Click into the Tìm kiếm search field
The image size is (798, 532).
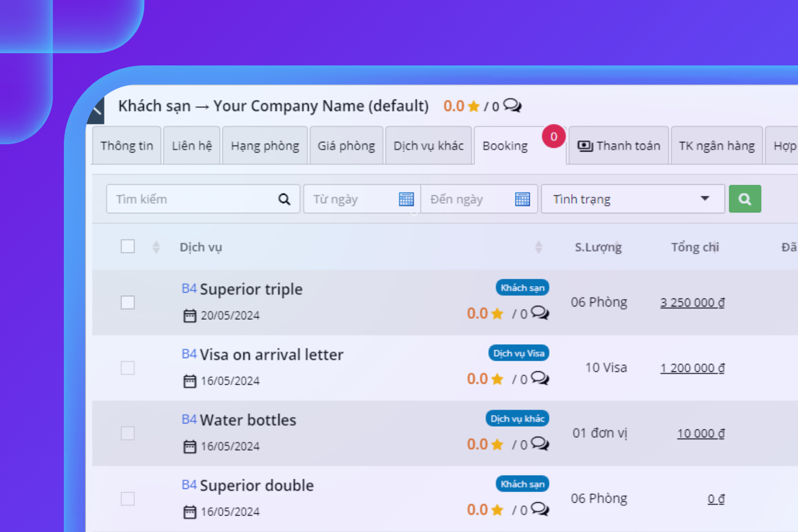[x=192, y=199]
